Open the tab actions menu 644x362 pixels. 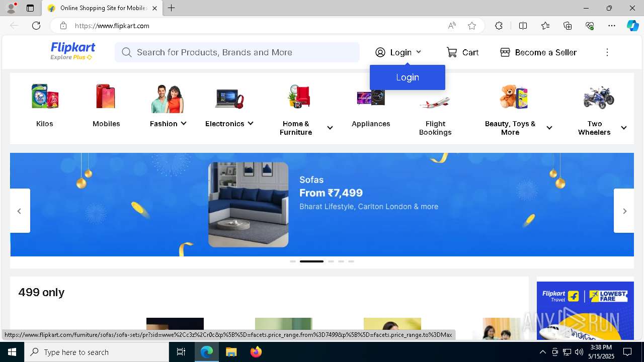click(30, 8)
